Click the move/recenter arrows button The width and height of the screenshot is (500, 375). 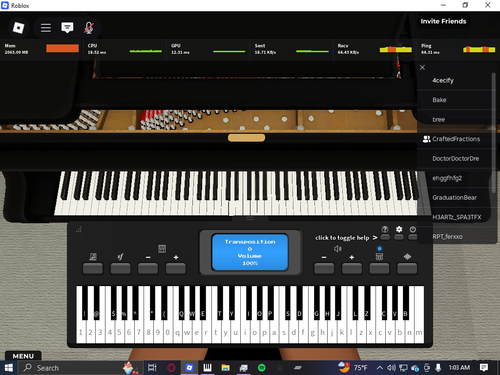407,268
